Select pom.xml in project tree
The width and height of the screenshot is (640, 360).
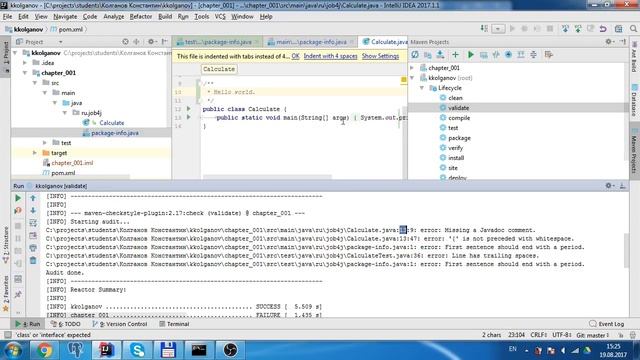[63, 173]
